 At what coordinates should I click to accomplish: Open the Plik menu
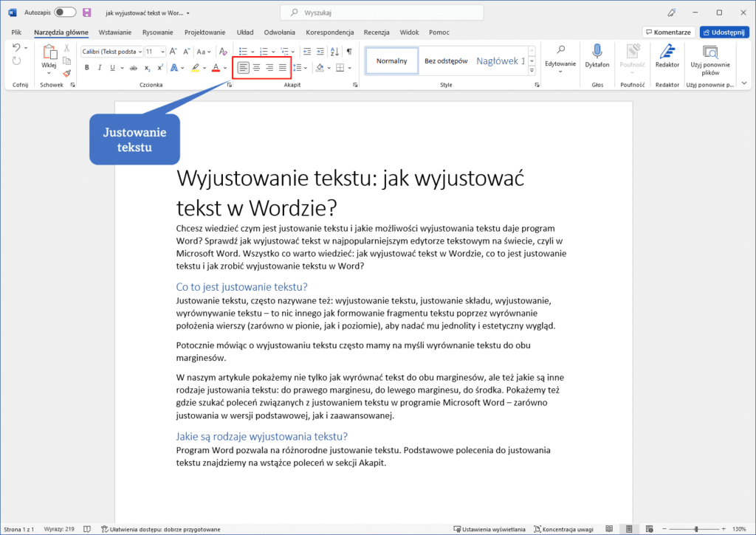pyautogui.click(x=16, y=32)
